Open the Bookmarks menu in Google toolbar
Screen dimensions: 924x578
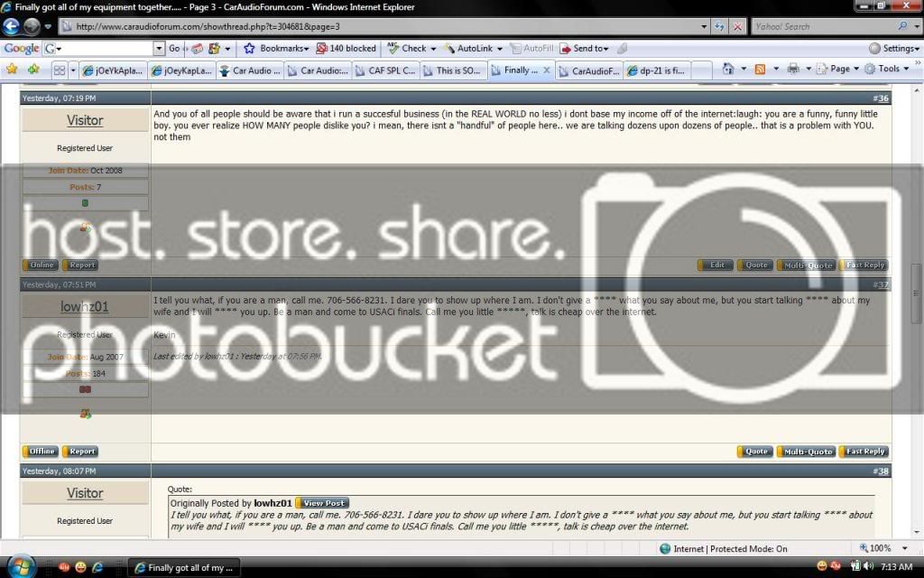[277, 49]
